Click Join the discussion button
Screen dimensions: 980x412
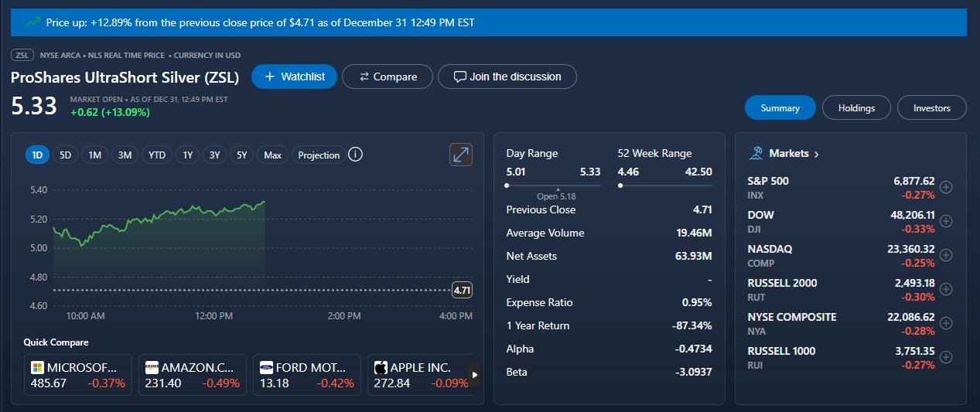(x=507, y=77)
